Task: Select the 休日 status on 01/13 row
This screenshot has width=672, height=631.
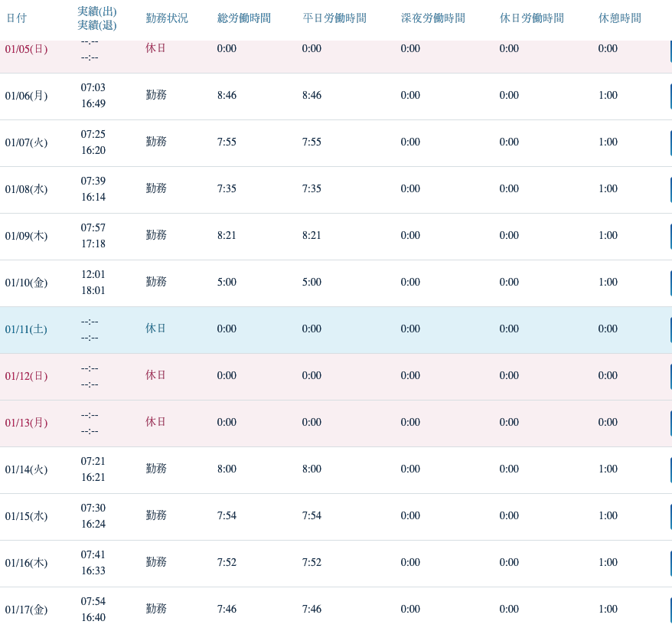Action: coord(155,422)
